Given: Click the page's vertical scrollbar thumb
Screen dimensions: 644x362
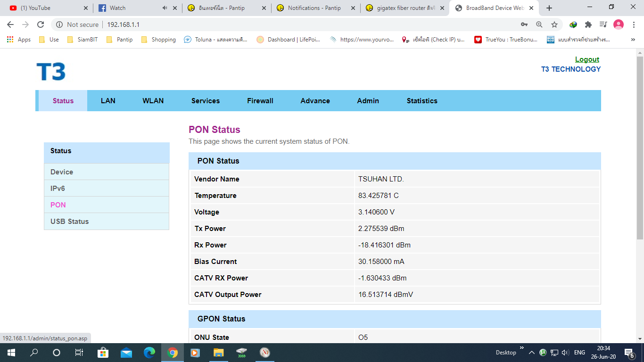Looking at the screenshot, I should [x=640, y=148].
